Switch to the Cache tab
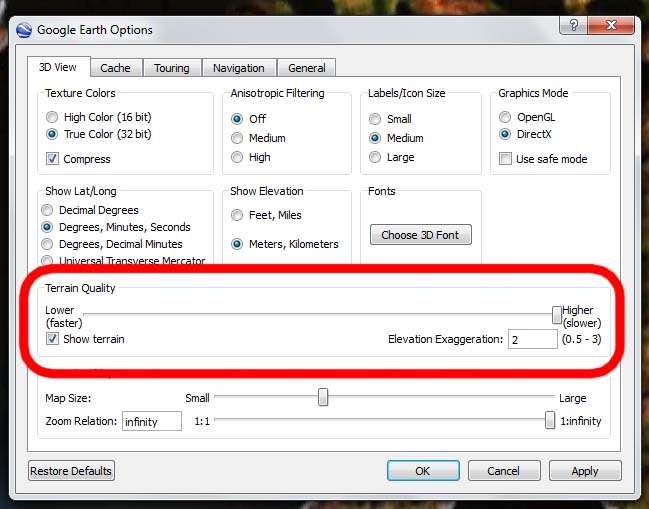The width and height of the screenshot is (649, 509). (115, 68)
